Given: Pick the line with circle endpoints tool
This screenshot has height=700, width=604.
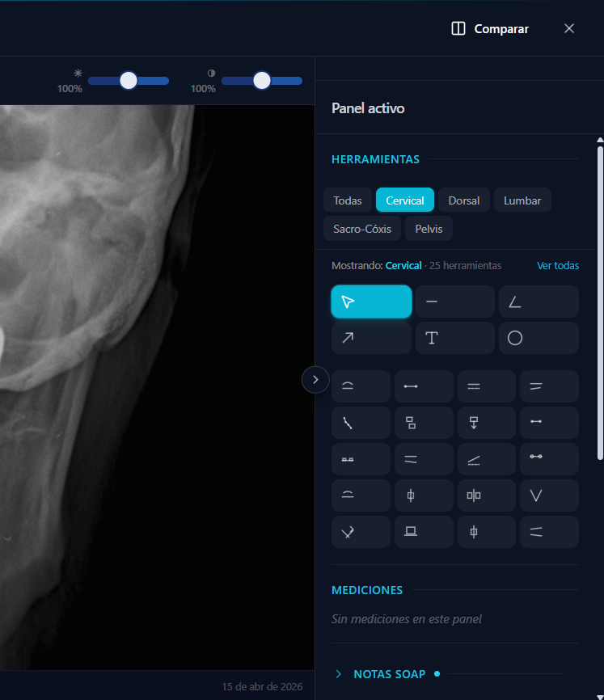Looking at the screenshot, I should point(550,459).
